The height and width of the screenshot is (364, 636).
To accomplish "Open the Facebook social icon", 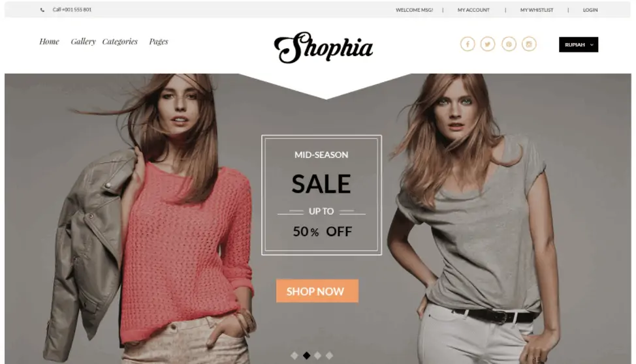I will click(468, 44).
